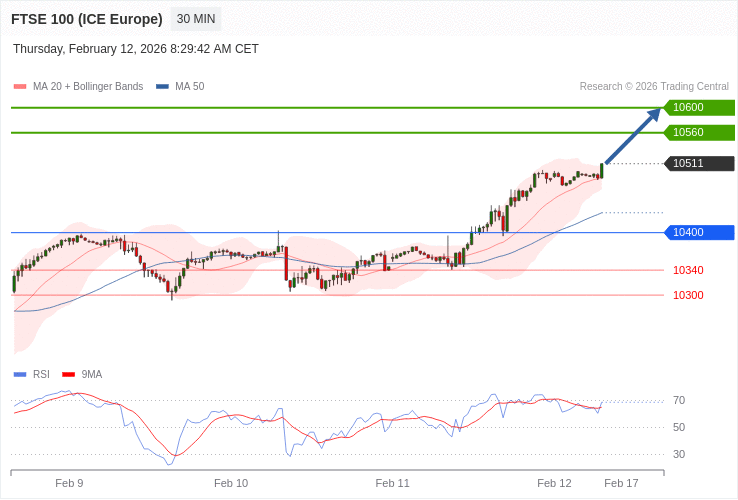Click the Feb 9 date axis label
Image resolution: width=738 pixels, height=500 pixels.
[x=69, y=483]
